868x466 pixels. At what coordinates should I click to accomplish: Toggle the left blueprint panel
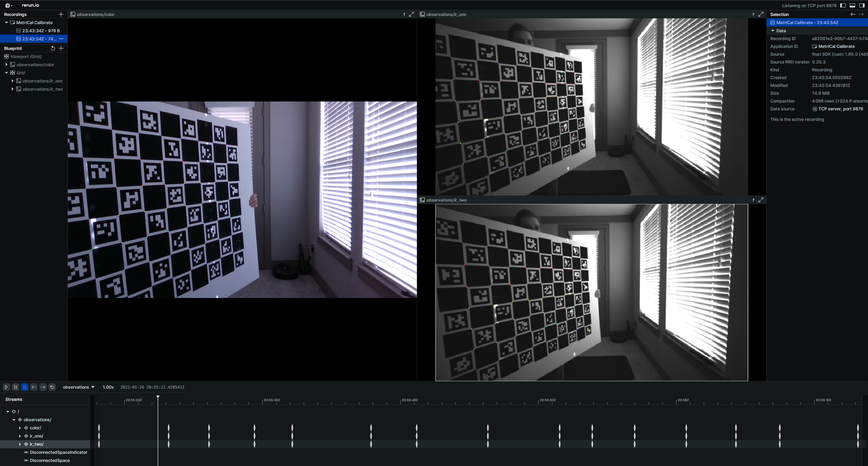[x=843, y=5]
